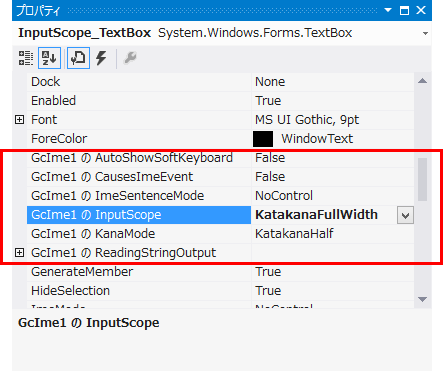Screen dimensions: 443x371
Task: Click the Dock value None
Action: tap(270, 82)
